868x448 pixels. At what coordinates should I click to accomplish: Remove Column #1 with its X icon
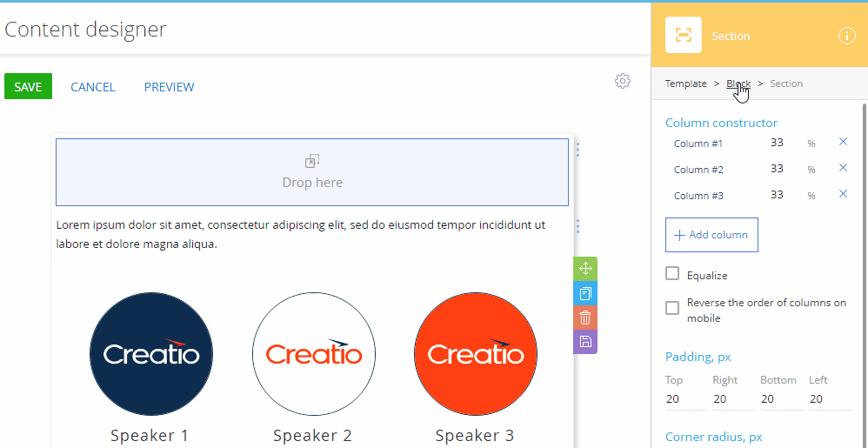(x=843, y=142)
